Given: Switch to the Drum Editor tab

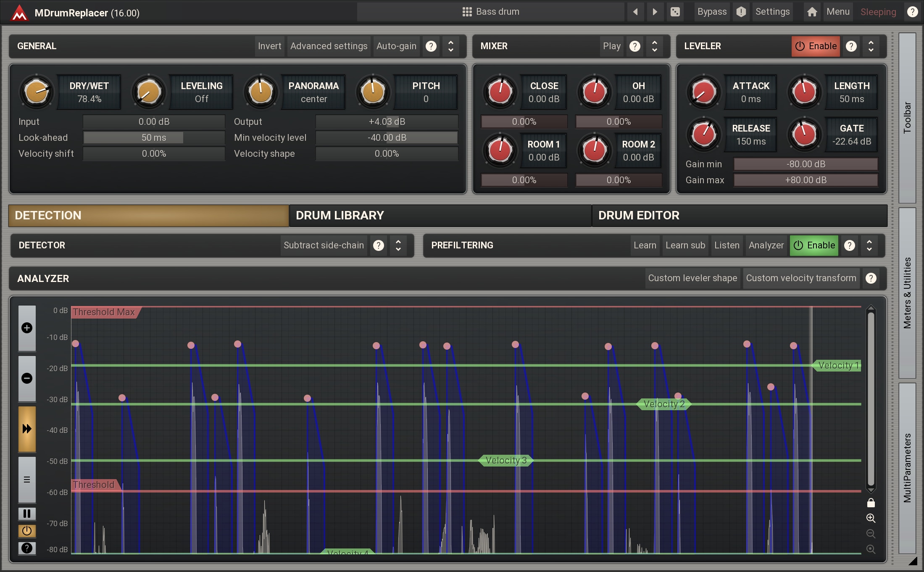Looking at the screenshot, I should coord(740,216).
